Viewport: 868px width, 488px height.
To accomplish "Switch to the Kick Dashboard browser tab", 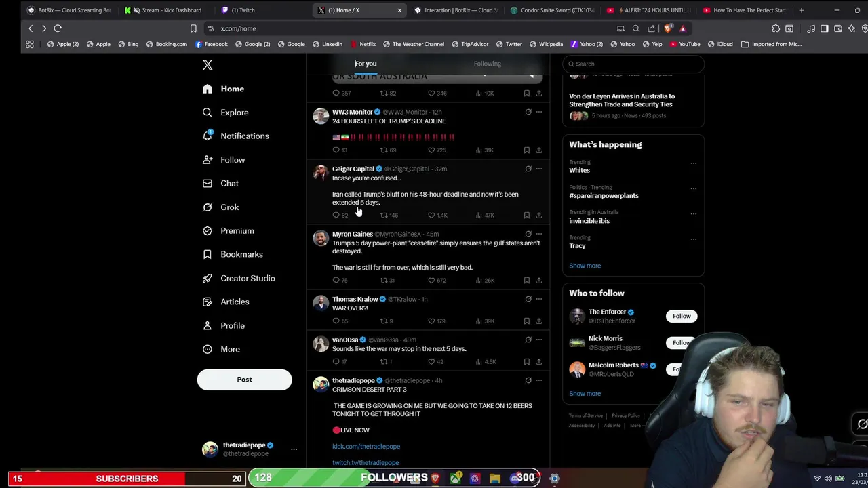I will click(x=165, y=10).
